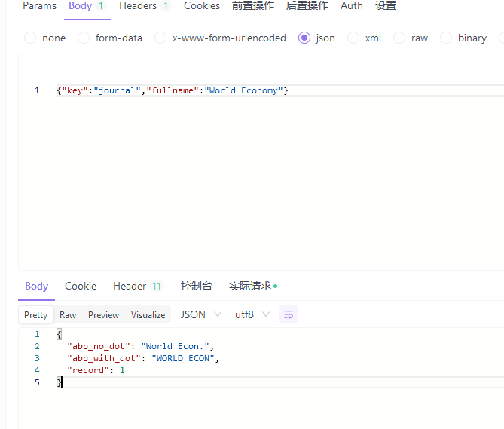Switch response view to Visualize

click(x=148, y=315)
